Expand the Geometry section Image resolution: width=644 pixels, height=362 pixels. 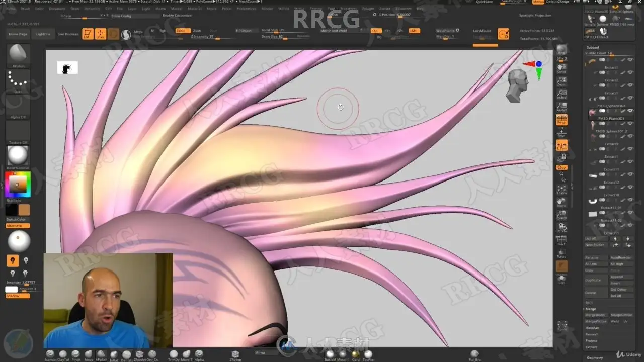594,358
